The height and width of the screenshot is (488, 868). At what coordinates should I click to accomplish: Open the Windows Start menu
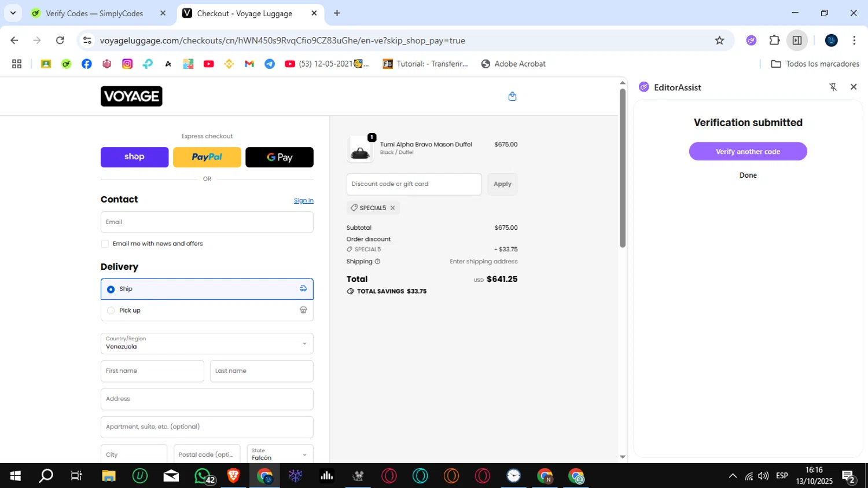pos(16,476)
